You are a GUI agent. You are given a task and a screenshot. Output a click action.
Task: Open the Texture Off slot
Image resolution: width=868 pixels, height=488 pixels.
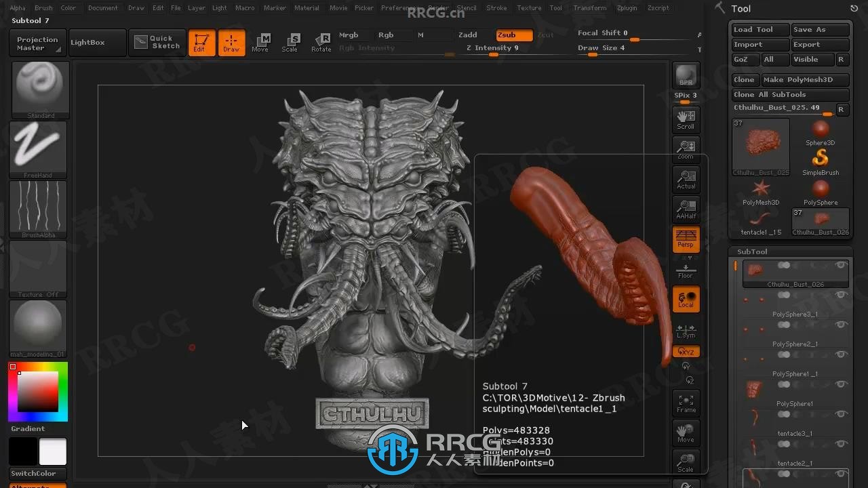click(38, 269)
